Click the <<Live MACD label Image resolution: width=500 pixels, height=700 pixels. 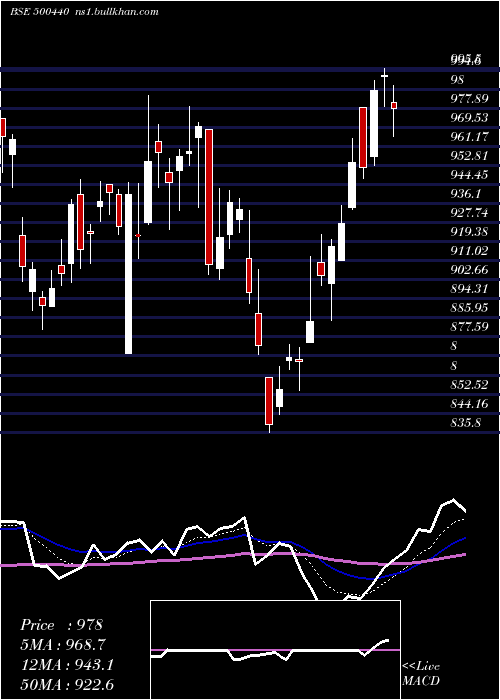point(421,673)
